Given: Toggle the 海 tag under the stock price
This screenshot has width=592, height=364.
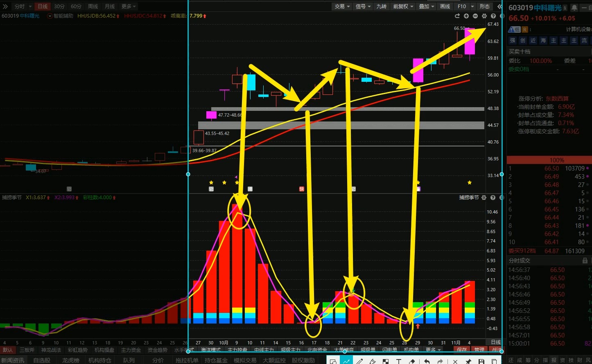Looking at the screenshot, I should pos(543,40).
